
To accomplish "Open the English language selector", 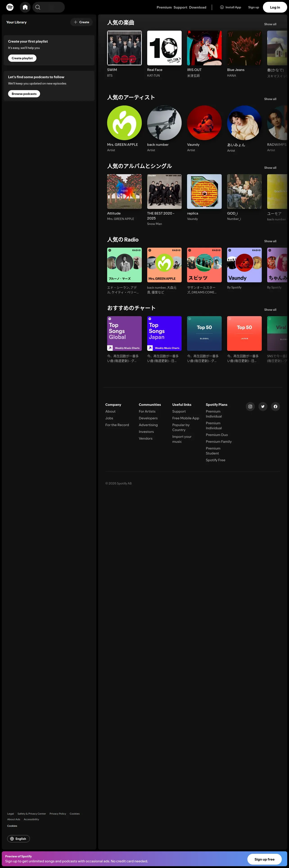I will click(18, 839).
